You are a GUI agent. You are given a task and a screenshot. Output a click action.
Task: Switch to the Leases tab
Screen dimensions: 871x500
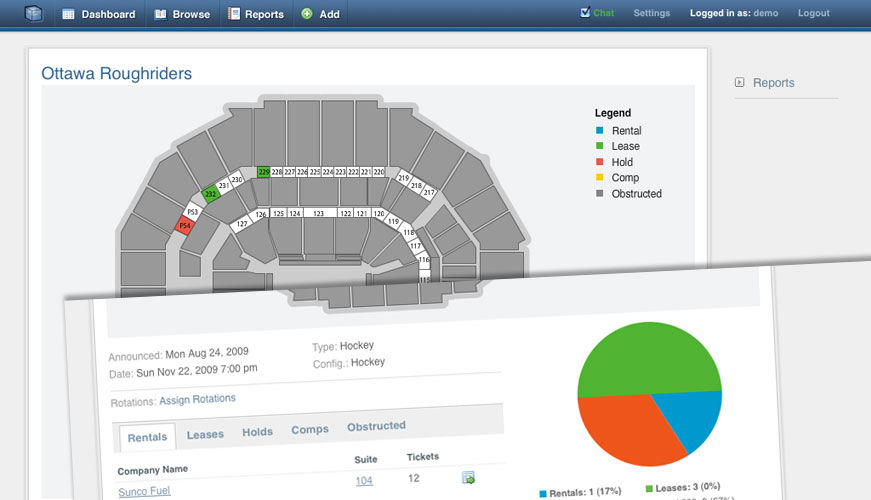coord(205,434)
